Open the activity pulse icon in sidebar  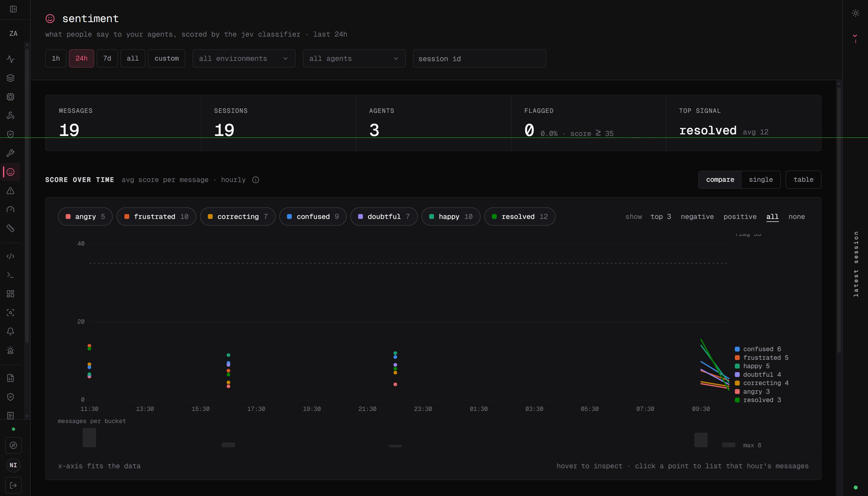tap(10, 59)
